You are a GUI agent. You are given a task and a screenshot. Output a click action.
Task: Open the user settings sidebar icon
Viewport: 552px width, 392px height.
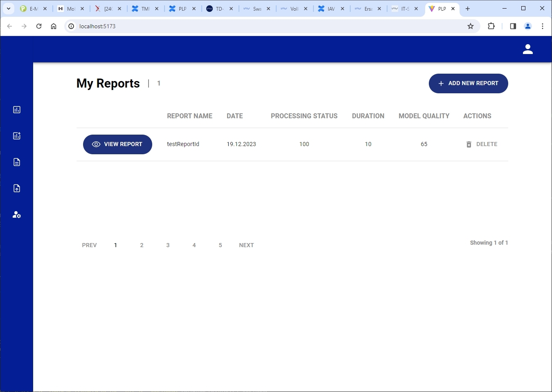click(x=17, y=215)
